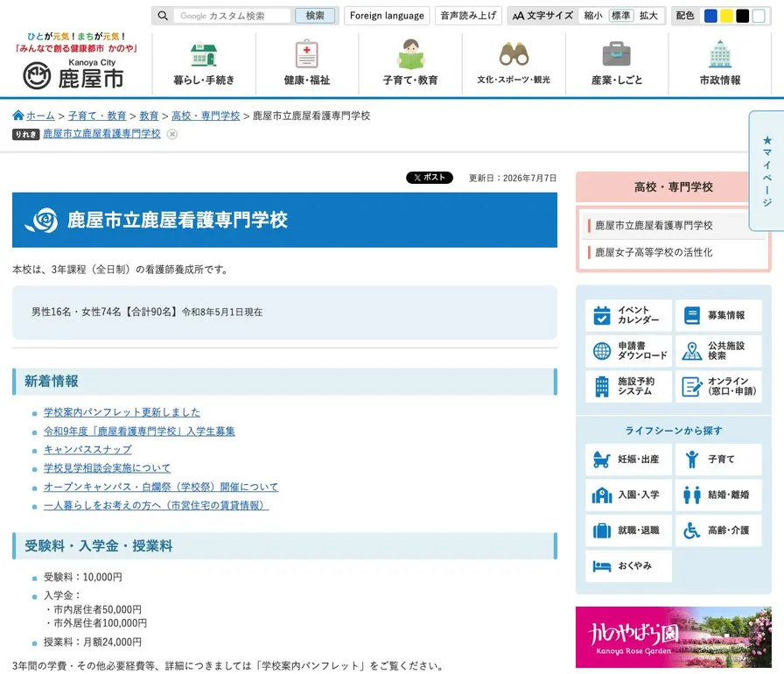784x674 pixels.
Task: Open the 妊娠・出産 stroller tile
Action: click(628, 459)
